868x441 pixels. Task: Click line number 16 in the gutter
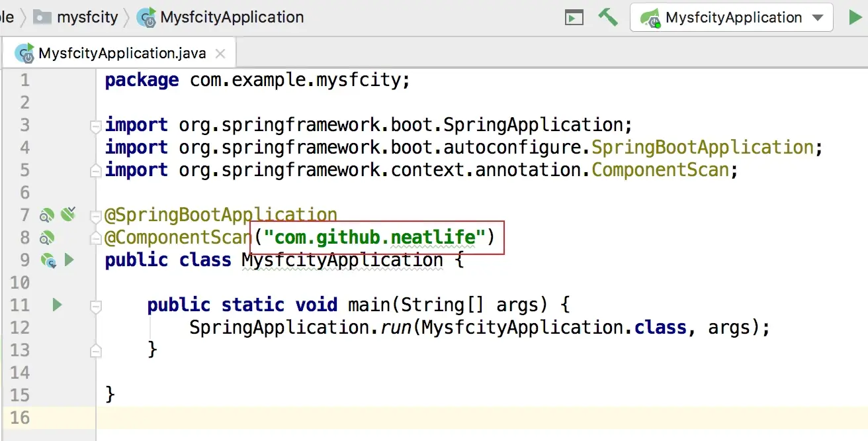pyautogui.click(x=20, y=418)
